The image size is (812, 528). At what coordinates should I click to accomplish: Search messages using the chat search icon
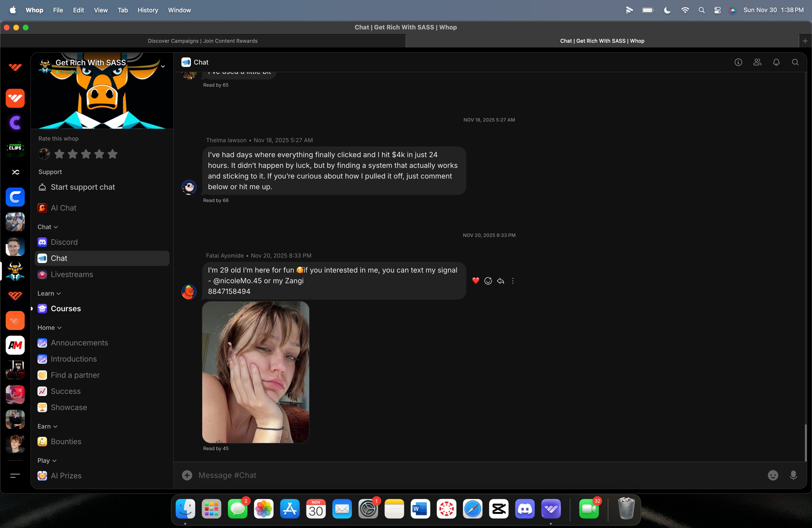[795, 62]
